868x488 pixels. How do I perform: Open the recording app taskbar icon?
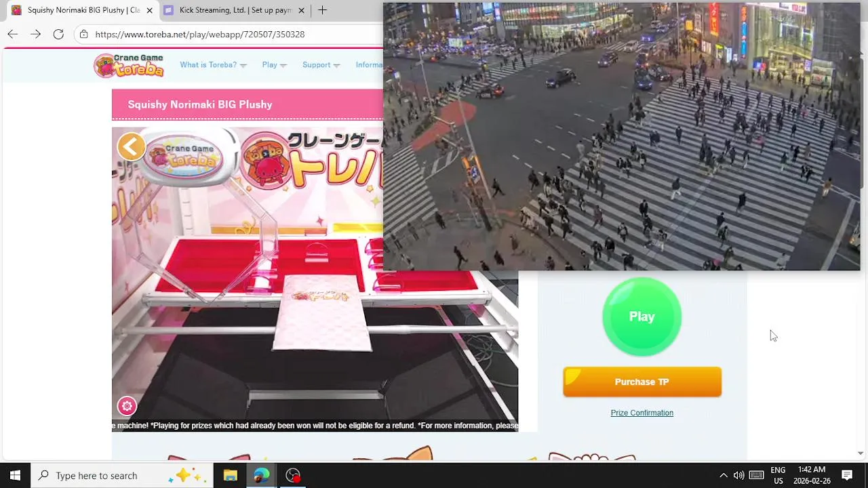pos(293,475)
